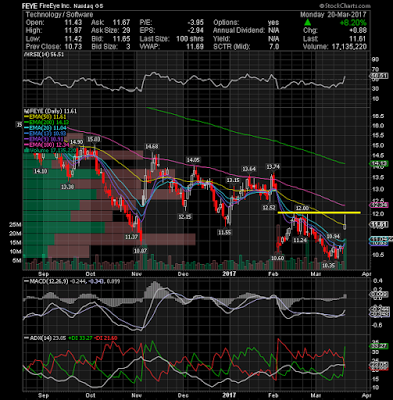
Task: Click the yellow horizontal resistance line at 12.00
Action: coord(319,212)
